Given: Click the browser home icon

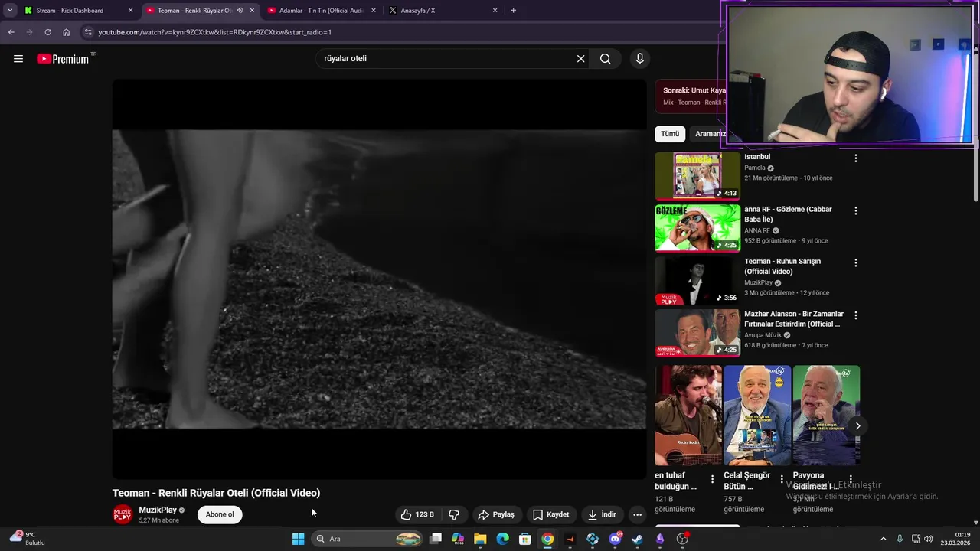Looking at the screenshot, I should [x=66, y=32].
